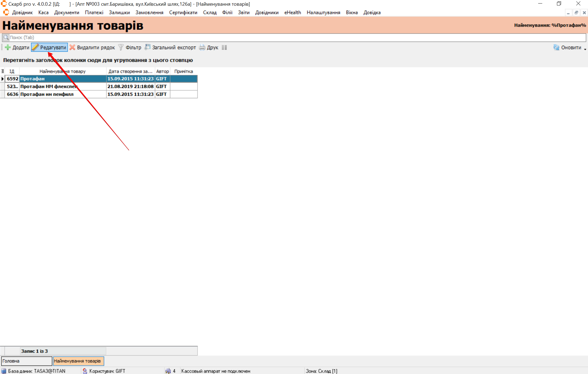Click the red X Видалити рядок icon
588x374 pixels.
pos(72,47)
